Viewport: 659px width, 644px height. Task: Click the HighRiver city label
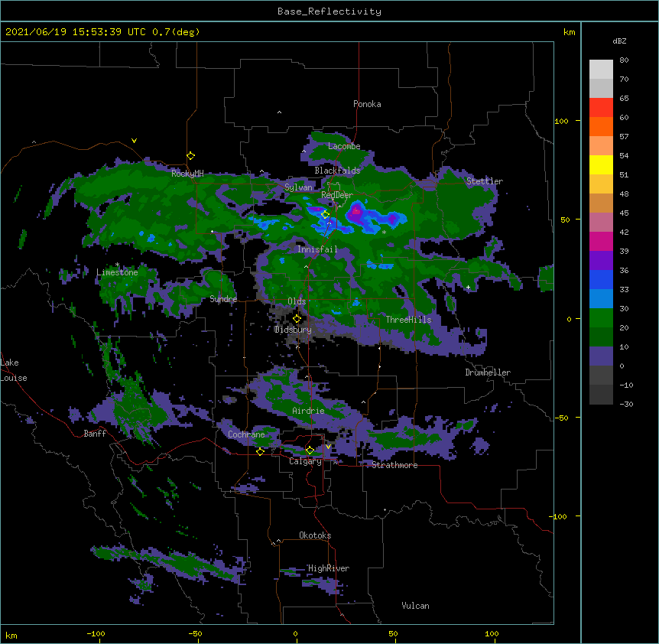[x=329, y=568]
